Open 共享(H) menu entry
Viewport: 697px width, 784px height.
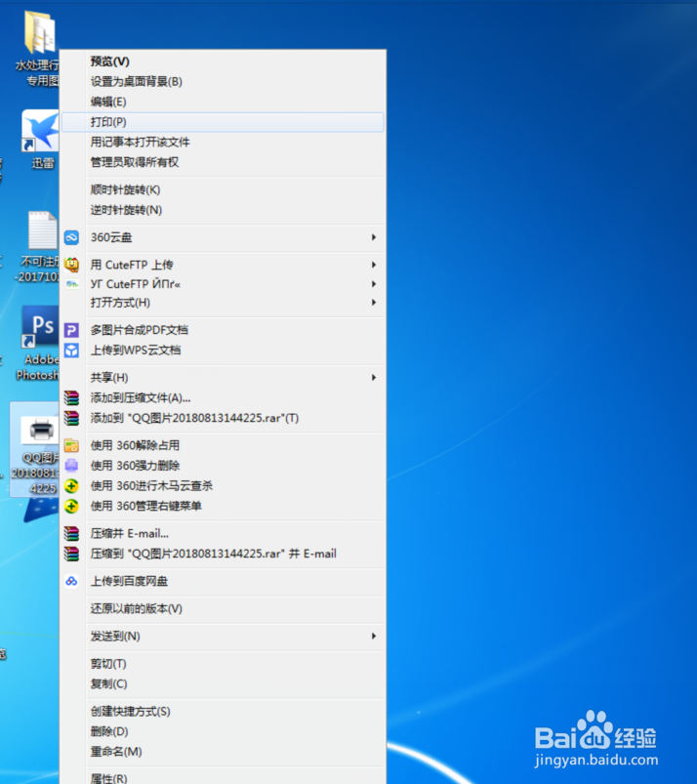click(x=223, y=378)
